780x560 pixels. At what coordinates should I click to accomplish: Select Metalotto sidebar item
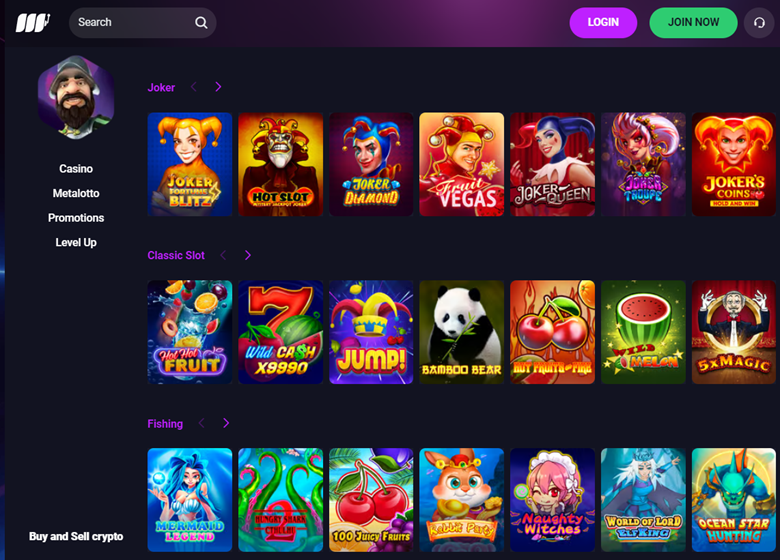click(76, 193)
